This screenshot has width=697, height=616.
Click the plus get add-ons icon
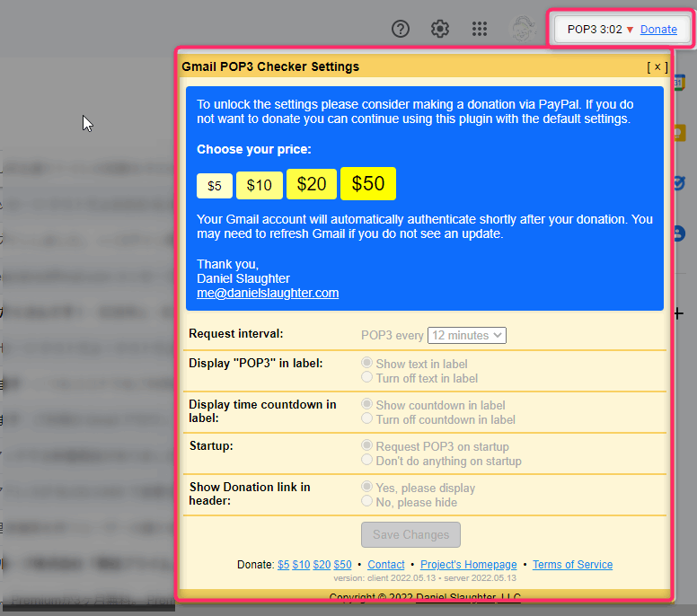pos(679,313)
